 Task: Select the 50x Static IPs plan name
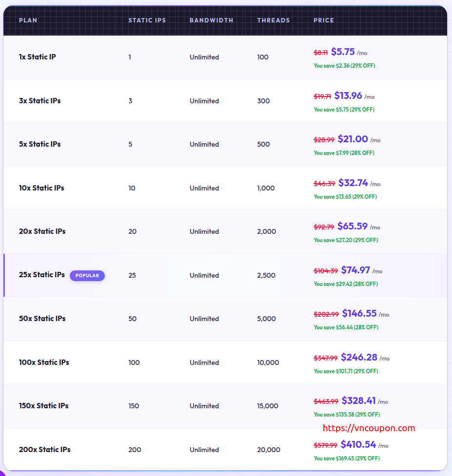[42, 319]
